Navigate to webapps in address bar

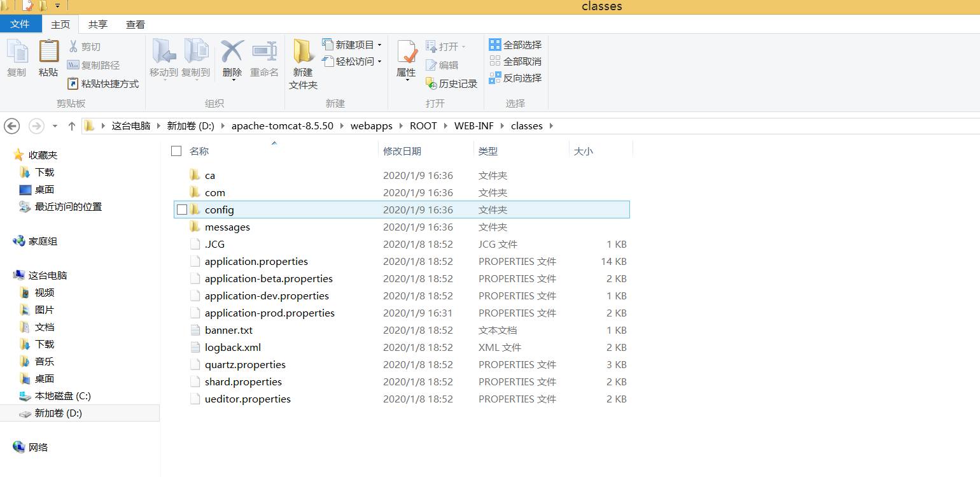coord(372,126)
